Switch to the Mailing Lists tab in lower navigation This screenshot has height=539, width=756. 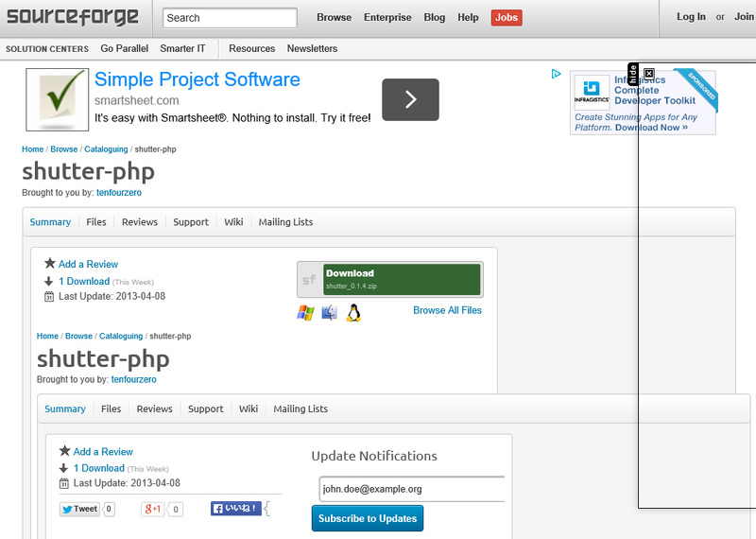[301, 409]
